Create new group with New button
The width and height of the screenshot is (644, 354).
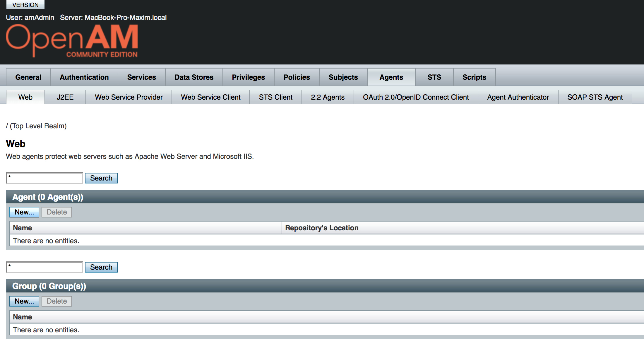24,301
